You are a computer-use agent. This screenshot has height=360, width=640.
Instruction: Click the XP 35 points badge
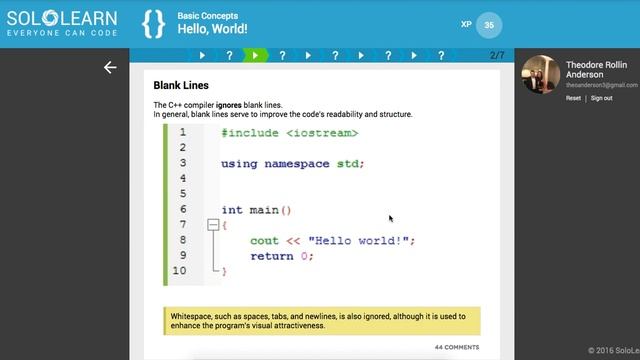pos(489,25)
